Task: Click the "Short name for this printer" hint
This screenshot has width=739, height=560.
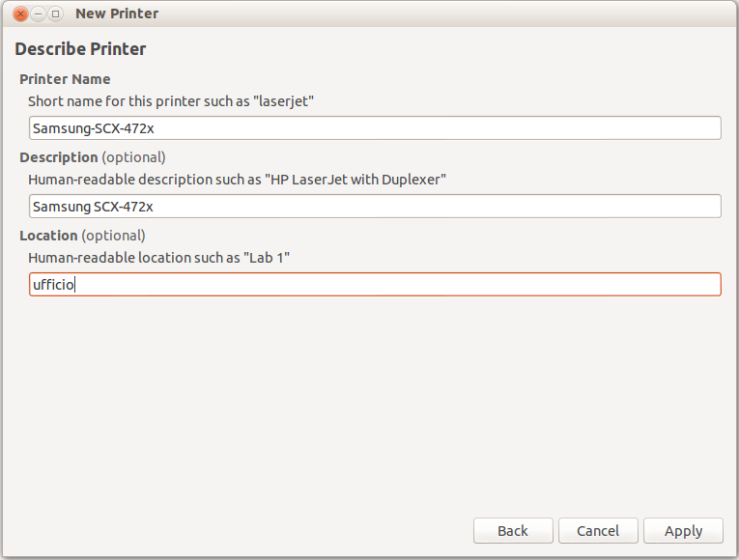Action: click(x=171, y=100)
